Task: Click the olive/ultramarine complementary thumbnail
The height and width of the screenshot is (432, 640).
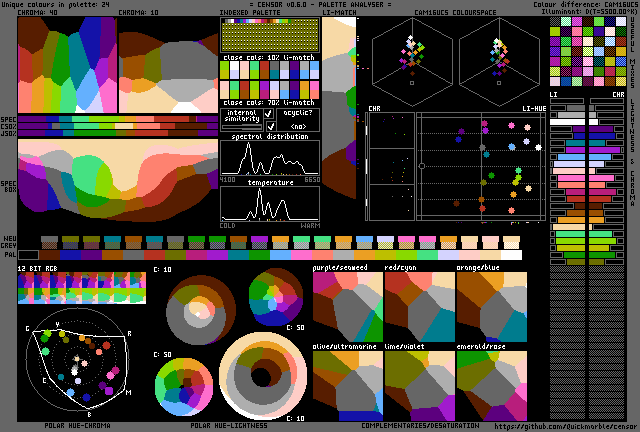Action: tap(347, 385)
